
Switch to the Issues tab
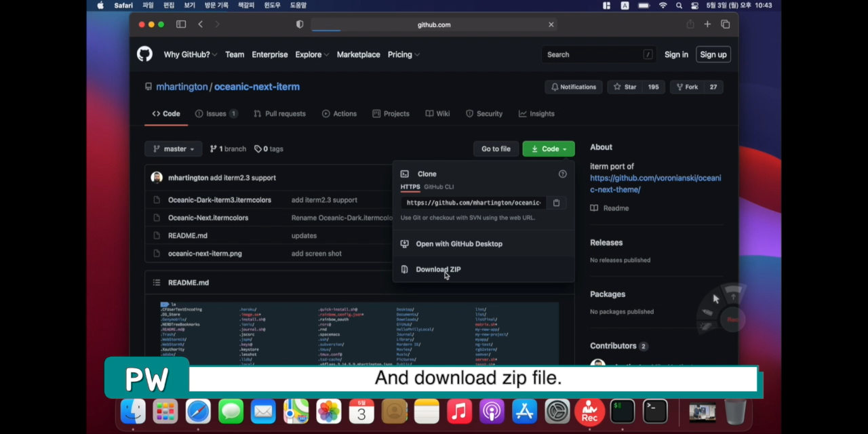click(216, 114)
